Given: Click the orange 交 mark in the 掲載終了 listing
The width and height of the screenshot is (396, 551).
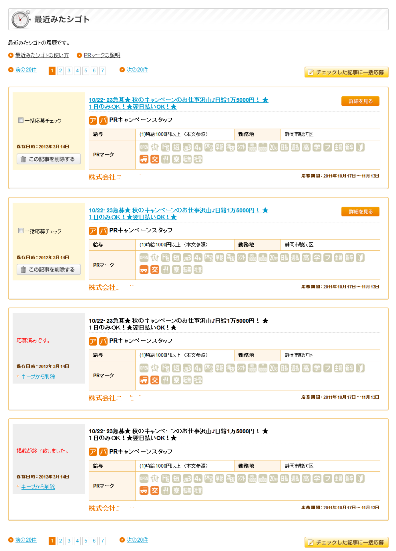Looking at the screenshot, I should [155, 490].
